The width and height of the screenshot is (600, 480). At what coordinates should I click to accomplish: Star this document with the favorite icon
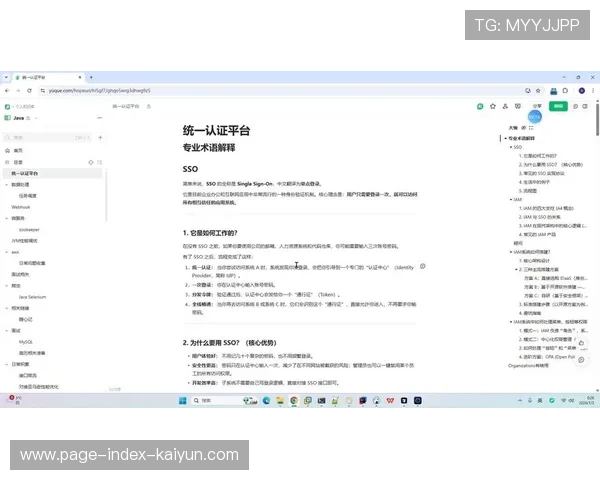point(493,106)
